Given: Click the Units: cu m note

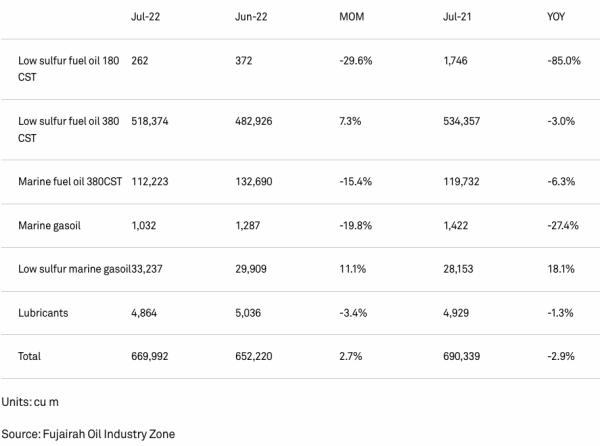Looking at the screenshot, I should (30, 402).
